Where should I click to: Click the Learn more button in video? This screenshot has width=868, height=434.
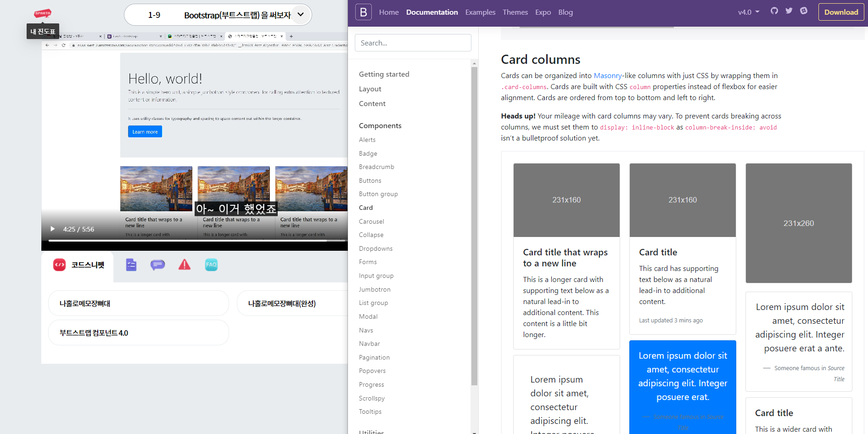145,131
